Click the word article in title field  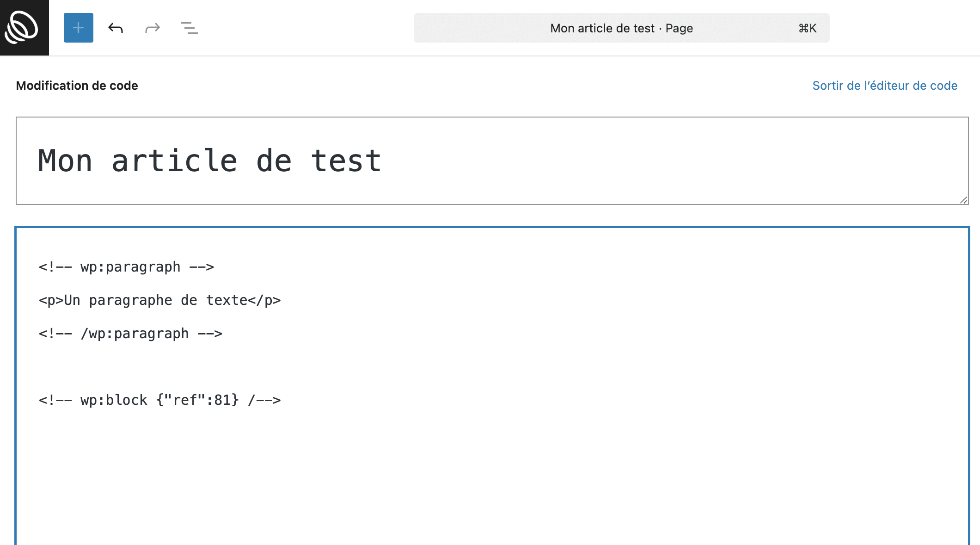point(174,161)
